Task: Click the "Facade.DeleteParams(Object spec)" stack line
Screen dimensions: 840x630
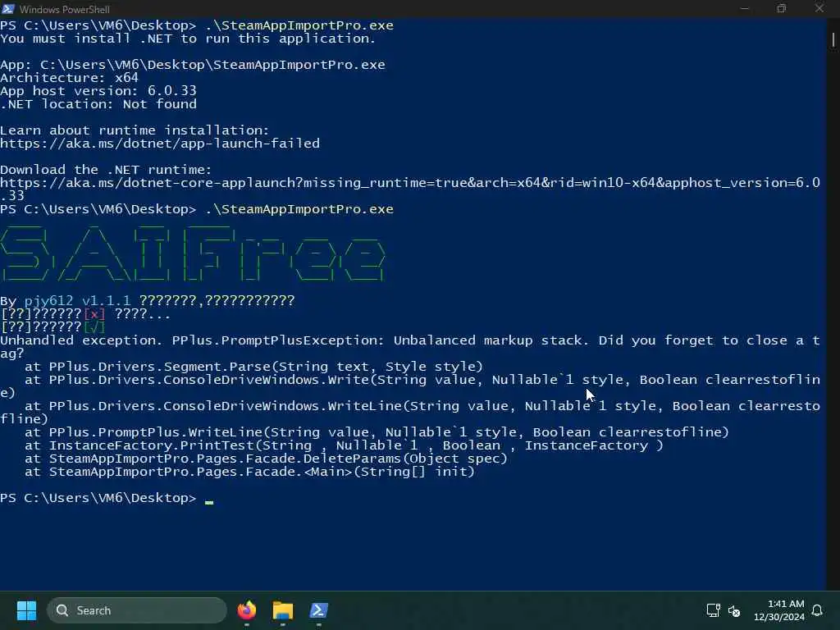Action: 266,459
